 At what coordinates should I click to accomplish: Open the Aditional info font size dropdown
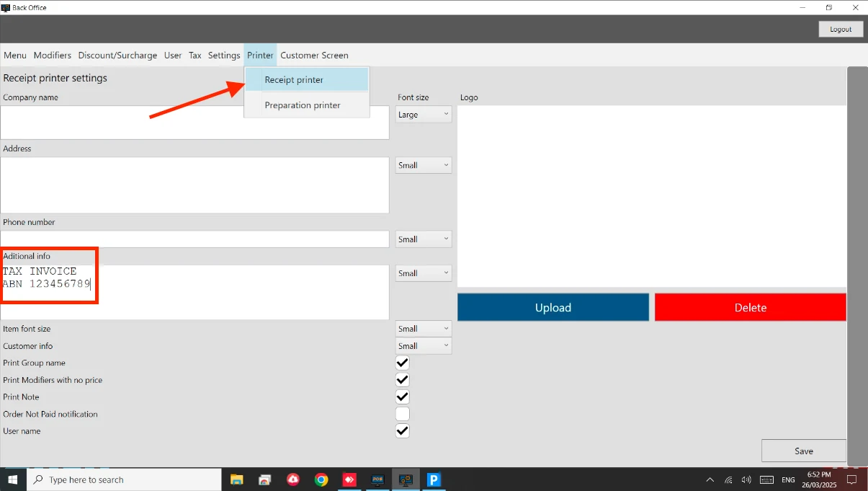click(424, 273)
